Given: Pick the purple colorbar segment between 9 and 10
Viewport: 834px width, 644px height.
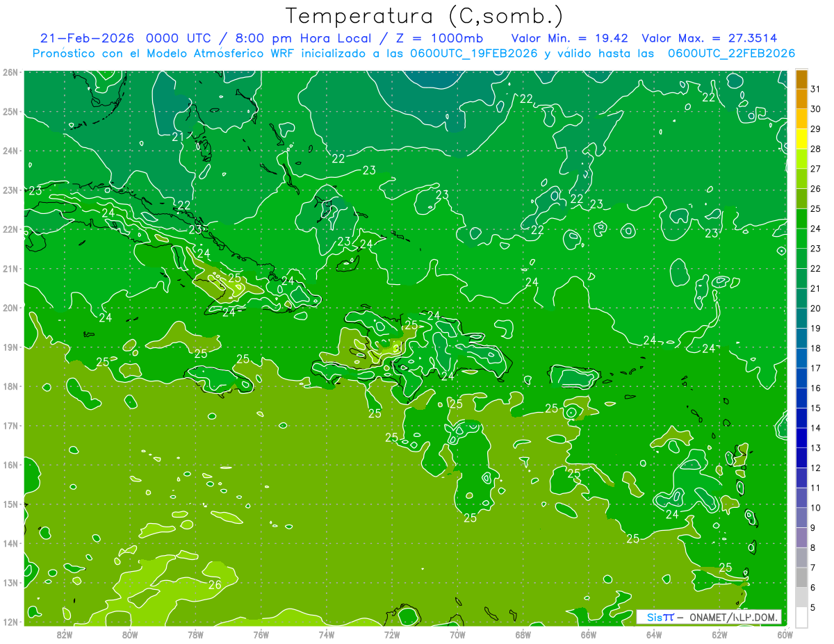Looking at the screenshot, I should pyautogui.click(x=801, y=518).
